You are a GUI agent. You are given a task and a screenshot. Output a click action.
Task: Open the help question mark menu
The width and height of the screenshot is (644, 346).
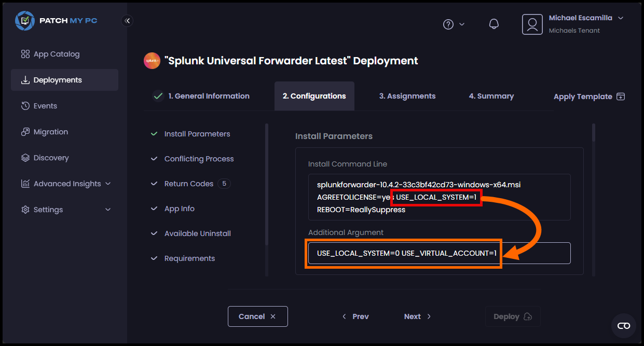click(x=448, y=24)
